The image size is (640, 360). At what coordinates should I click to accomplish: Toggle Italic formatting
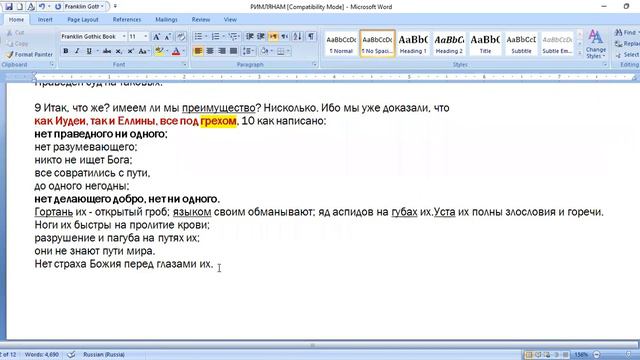click(77, 51)
